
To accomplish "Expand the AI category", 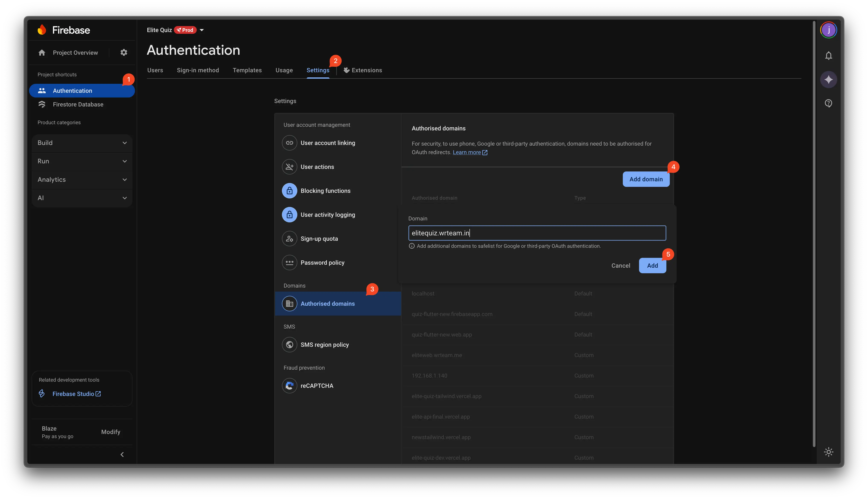I will [82, 198].
